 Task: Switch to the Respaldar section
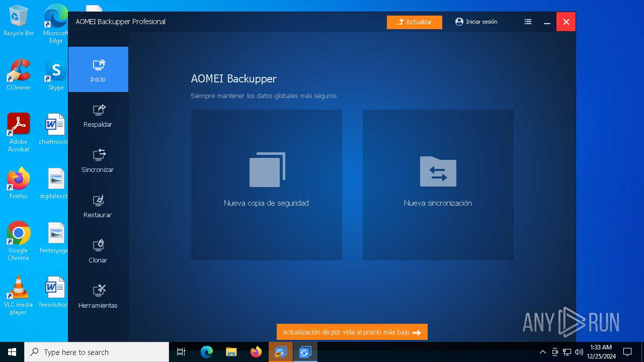98,115
